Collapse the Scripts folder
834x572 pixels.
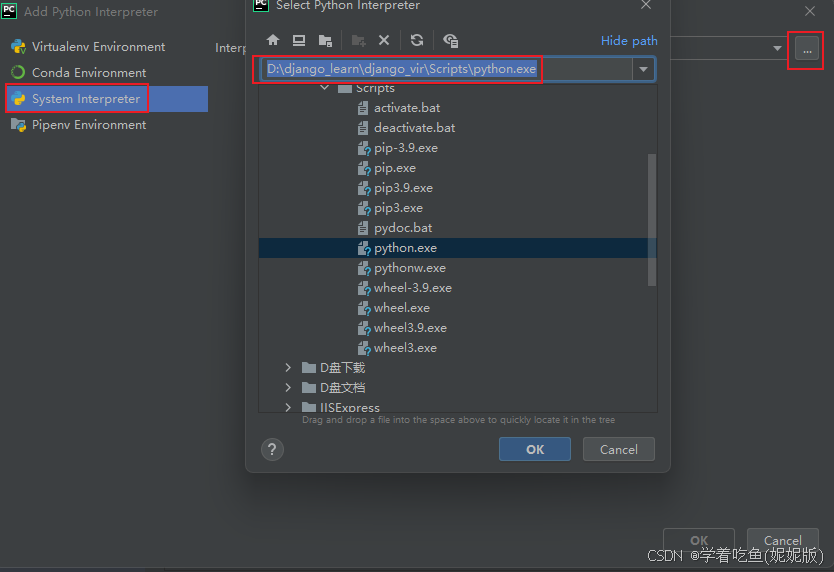[324, 88]
